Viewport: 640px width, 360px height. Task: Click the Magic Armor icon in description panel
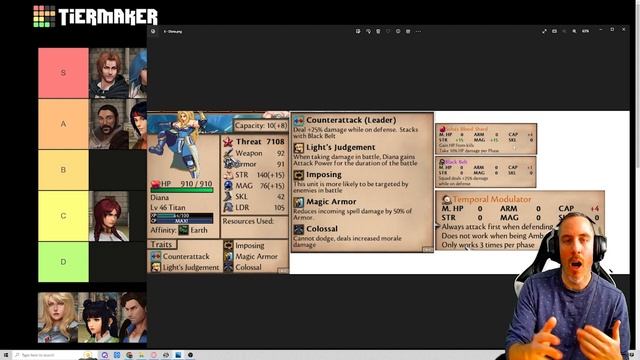pyautogui.click(x=299, y=202)
